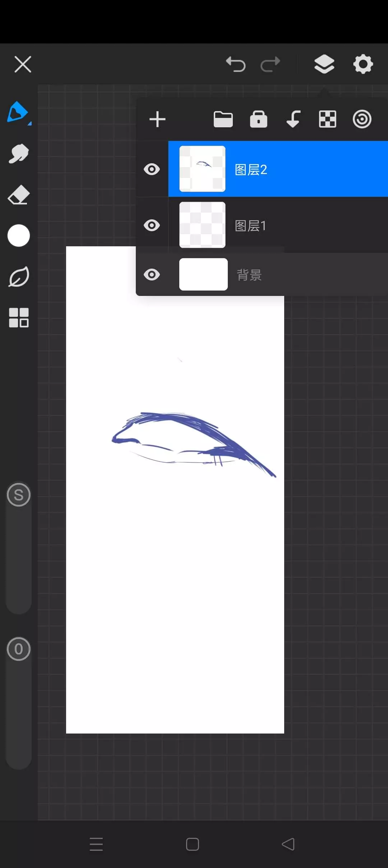Select the blue brush tool
Screen dimensions: 388x868
17,112
